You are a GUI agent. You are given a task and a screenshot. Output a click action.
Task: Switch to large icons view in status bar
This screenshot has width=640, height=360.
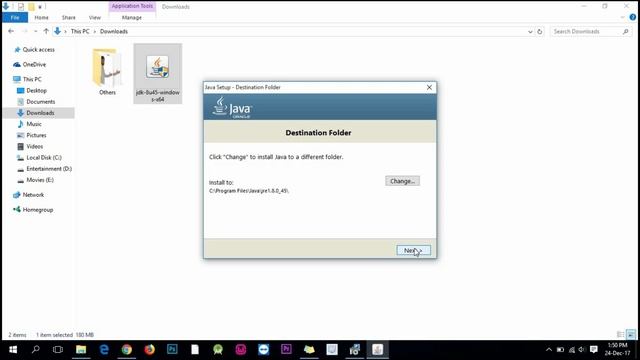631,335
